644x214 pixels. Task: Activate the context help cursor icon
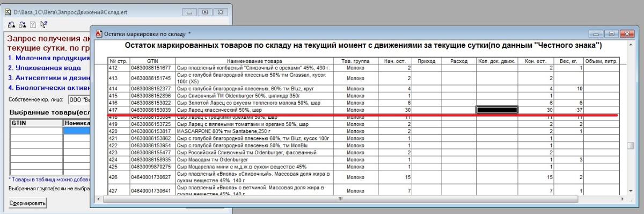point(43,24)
